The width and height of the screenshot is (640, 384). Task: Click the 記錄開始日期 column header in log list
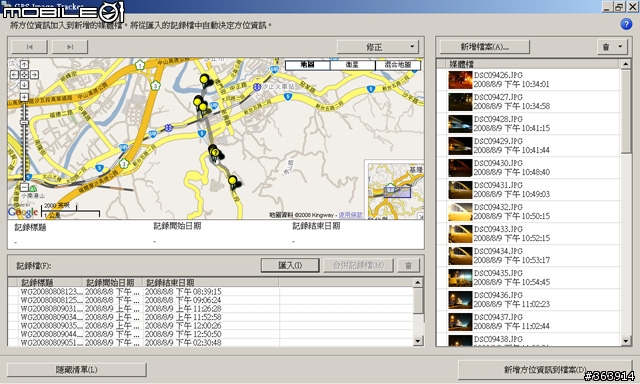pos(113,282)
